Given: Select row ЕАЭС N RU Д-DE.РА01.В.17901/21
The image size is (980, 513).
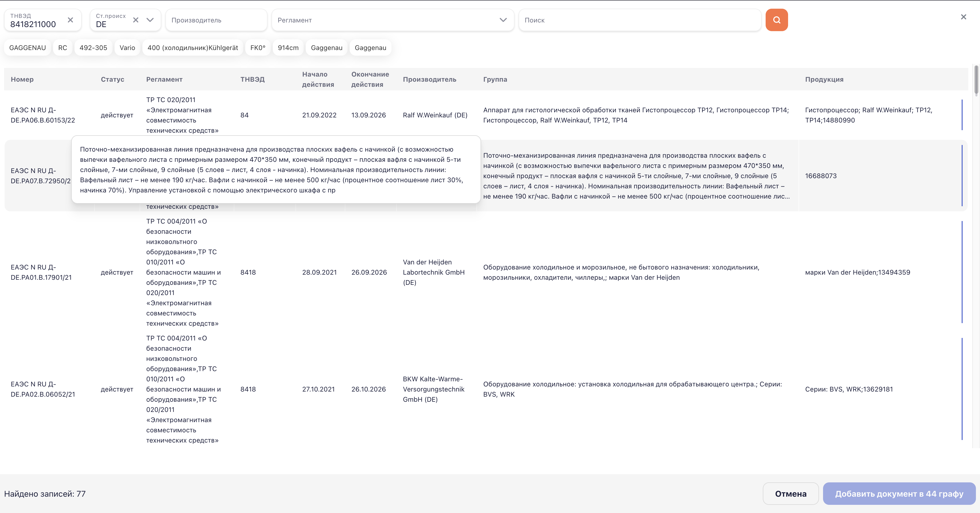Looking at the screenshot, I should coord(41,273).
